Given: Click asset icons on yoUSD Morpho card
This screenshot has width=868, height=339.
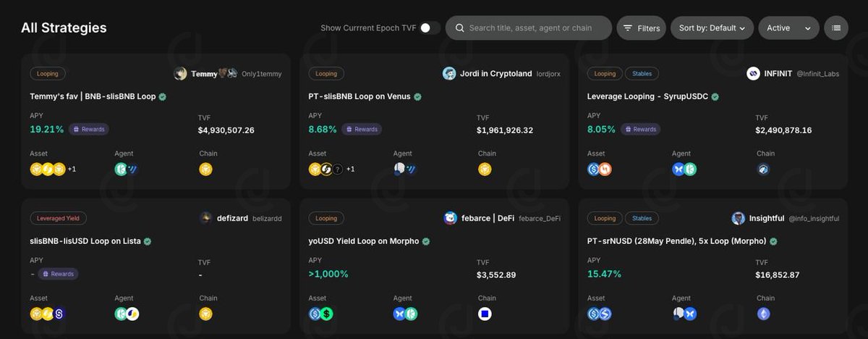Looking at the screenshot, I should [320, 314].
